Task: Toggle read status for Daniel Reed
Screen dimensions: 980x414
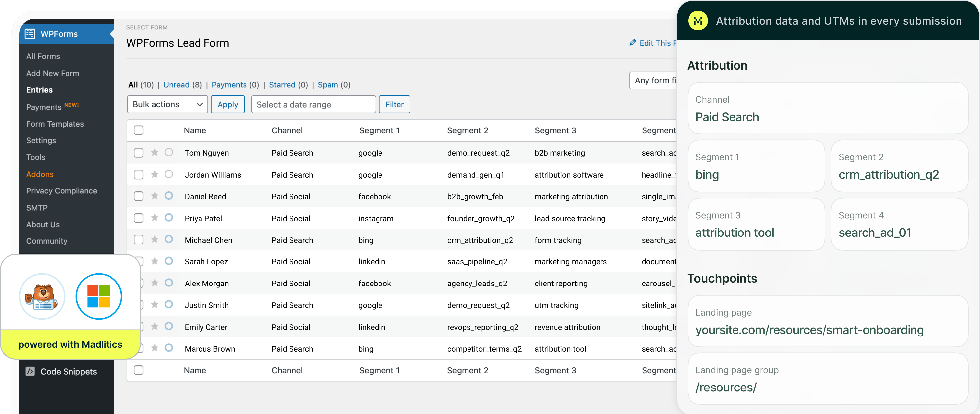Action: (x=169, y=196)
